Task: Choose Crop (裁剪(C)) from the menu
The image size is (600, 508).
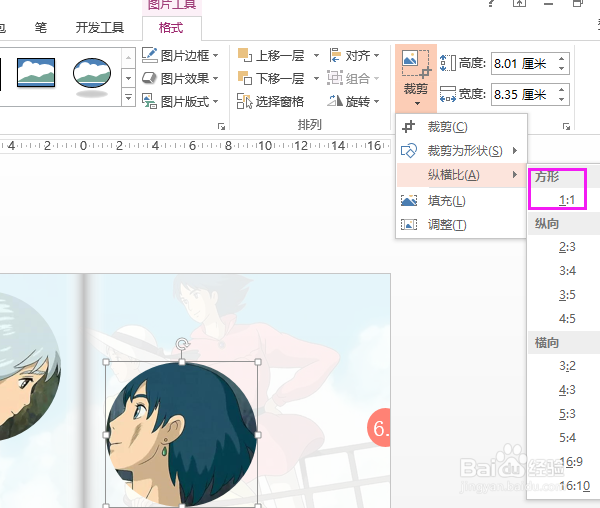Action: coord(461,127)
